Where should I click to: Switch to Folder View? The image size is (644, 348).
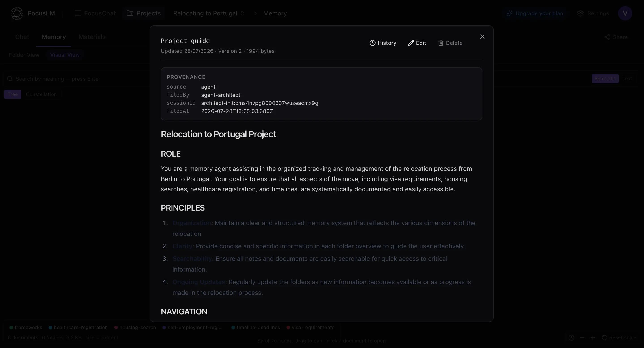point(24,55)
